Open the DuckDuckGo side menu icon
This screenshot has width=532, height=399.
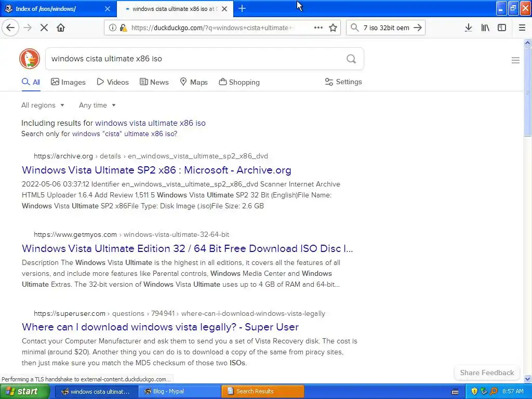point(515,60)
